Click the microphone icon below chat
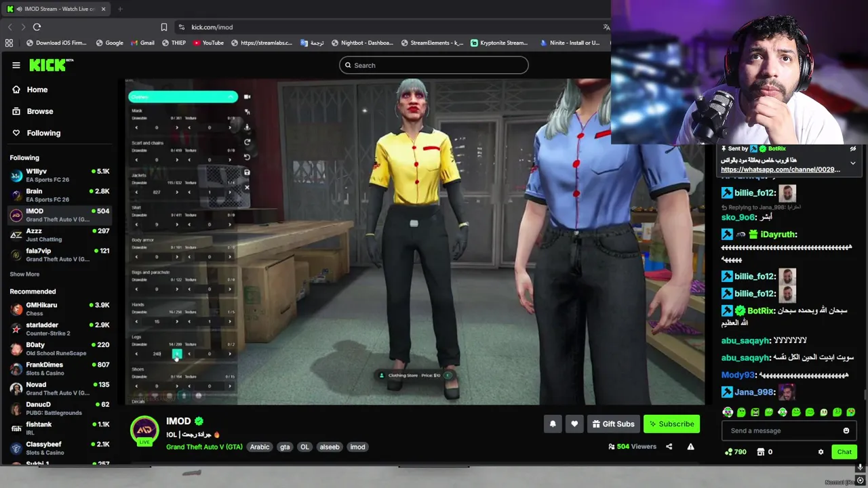 (x=861, y=467)
